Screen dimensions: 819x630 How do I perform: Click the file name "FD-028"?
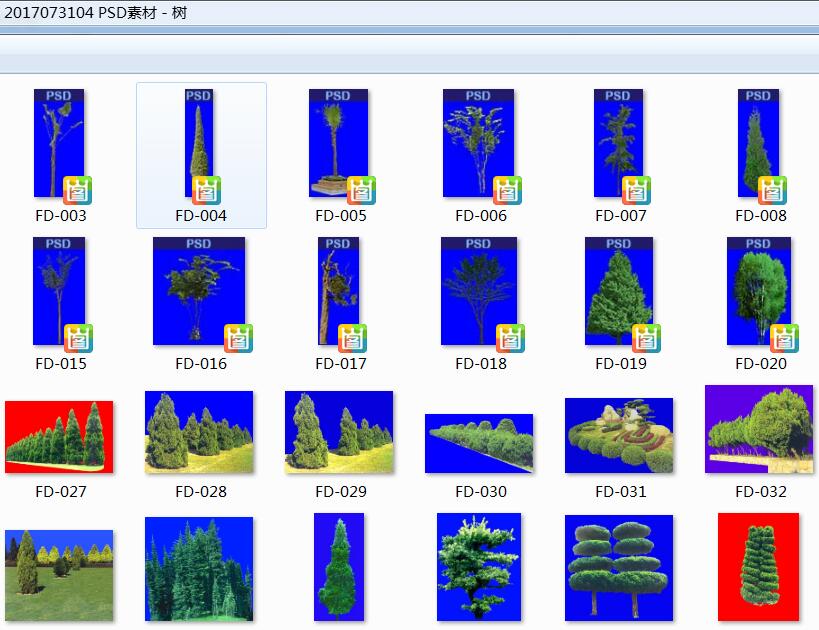[201, 492]
